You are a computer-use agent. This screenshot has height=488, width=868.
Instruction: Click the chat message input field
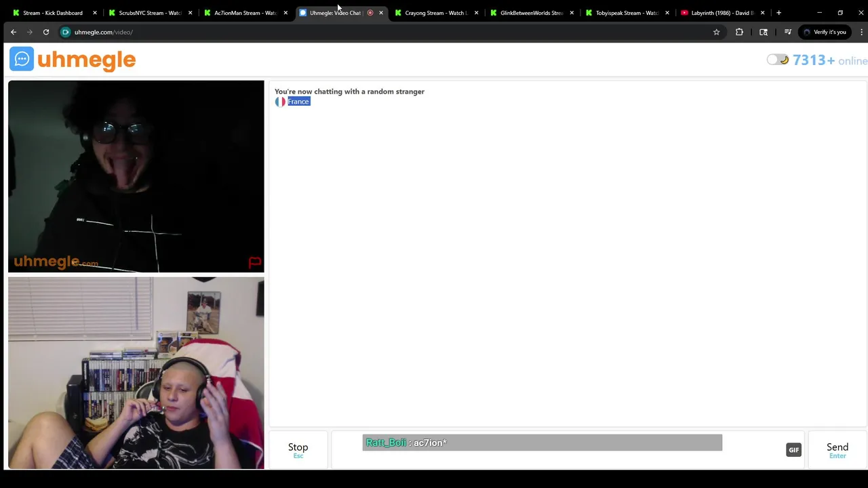click(568, 449)
